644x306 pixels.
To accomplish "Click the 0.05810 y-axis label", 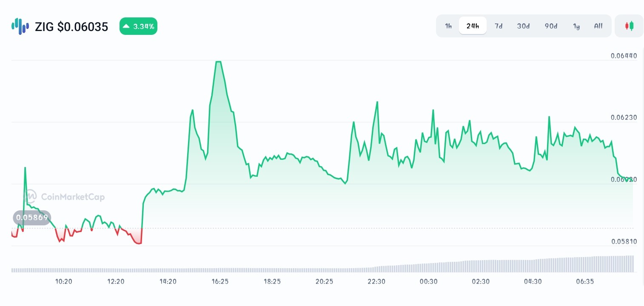I will pyautogui.click(x=624, y=241).
